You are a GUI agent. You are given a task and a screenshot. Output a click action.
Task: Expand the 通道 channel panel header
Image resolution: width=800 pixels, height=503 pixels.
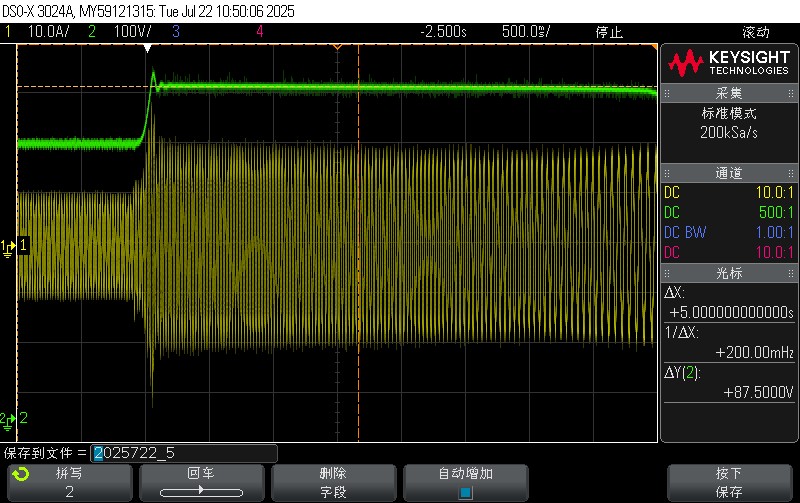pos(728,173)
